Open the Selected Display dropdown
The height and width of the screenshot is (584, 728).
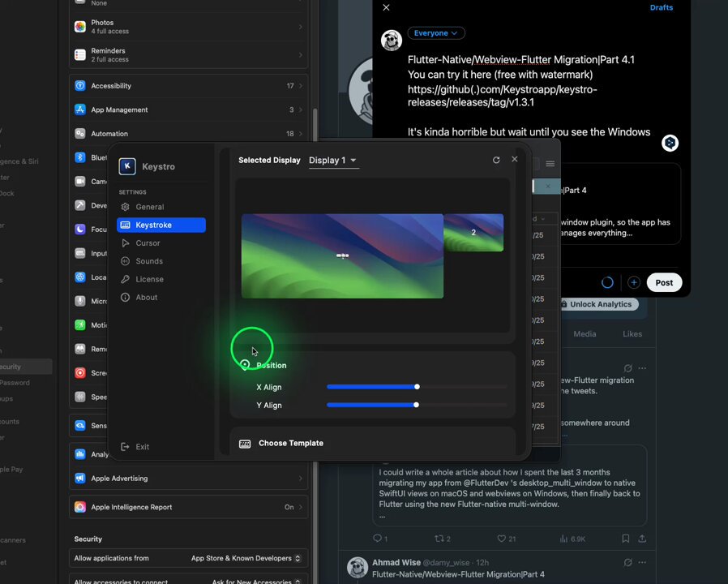333,161
